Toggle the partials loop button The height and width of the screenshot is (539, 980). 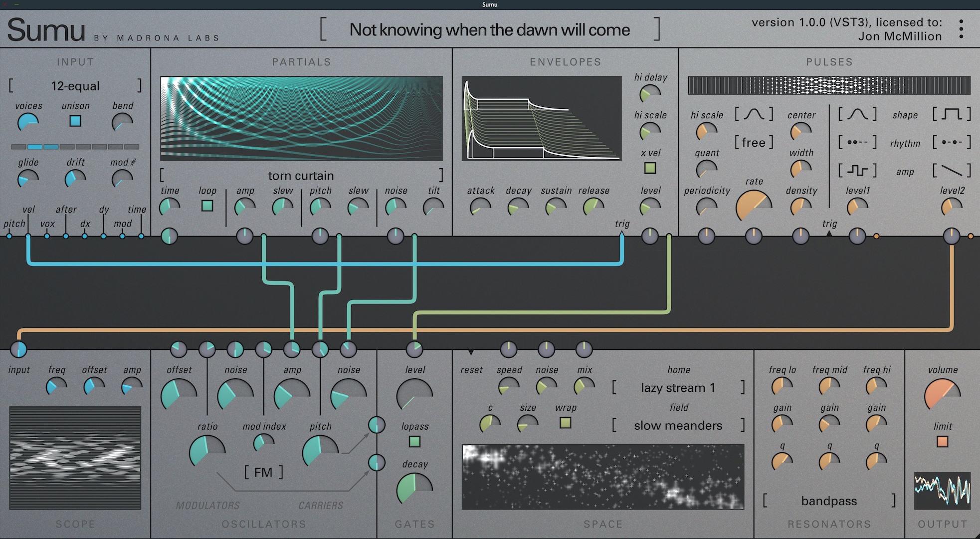[x=207, y=206]
